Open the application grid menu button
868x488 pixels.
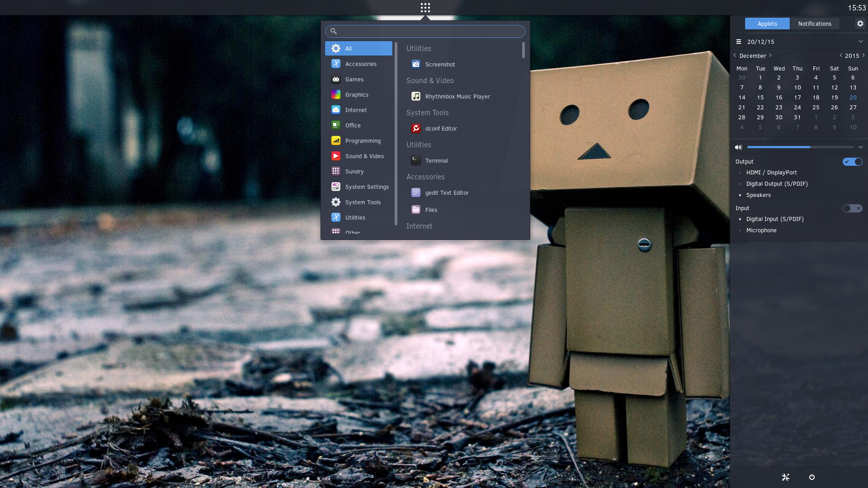pyautogui.click(x=425, y=8)
